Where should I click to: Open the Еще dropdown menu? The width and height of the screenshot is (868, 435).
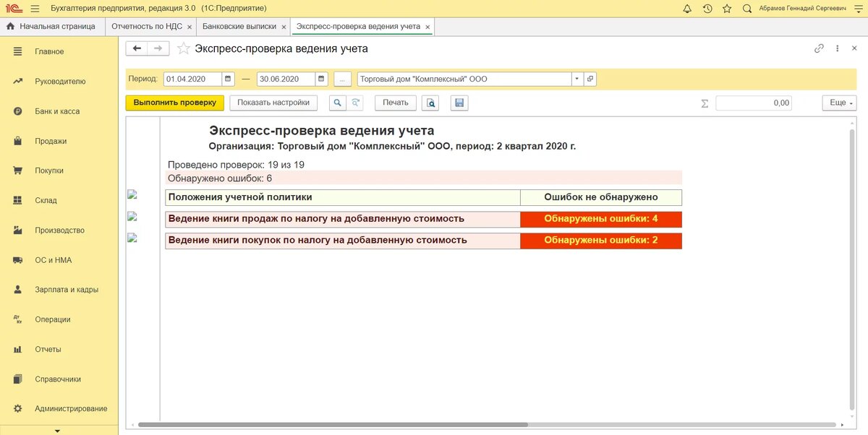839,103
